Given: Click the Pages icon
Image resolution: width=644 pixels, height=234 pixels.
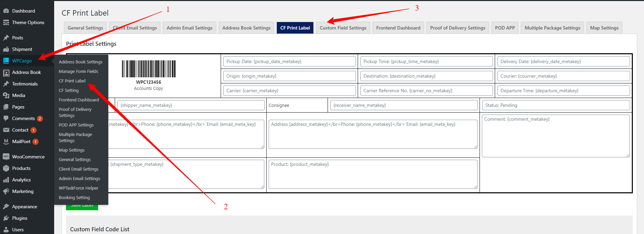Looking at the screenshot, I should [6, 107].
